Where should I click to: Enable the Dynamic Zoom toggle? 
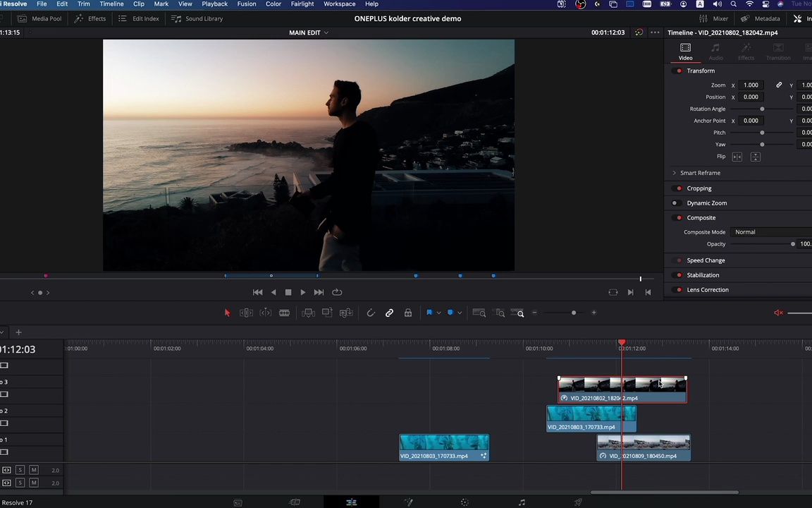click(x=675, y=203)
